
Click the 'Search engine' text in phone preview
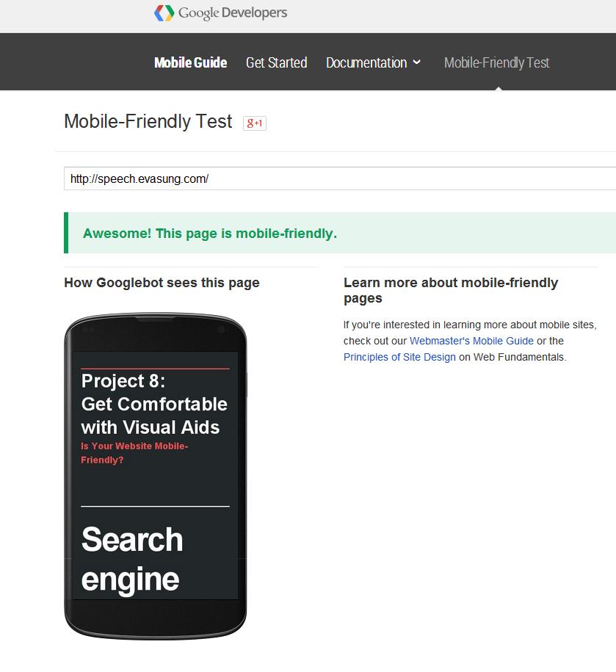[132, 560]
